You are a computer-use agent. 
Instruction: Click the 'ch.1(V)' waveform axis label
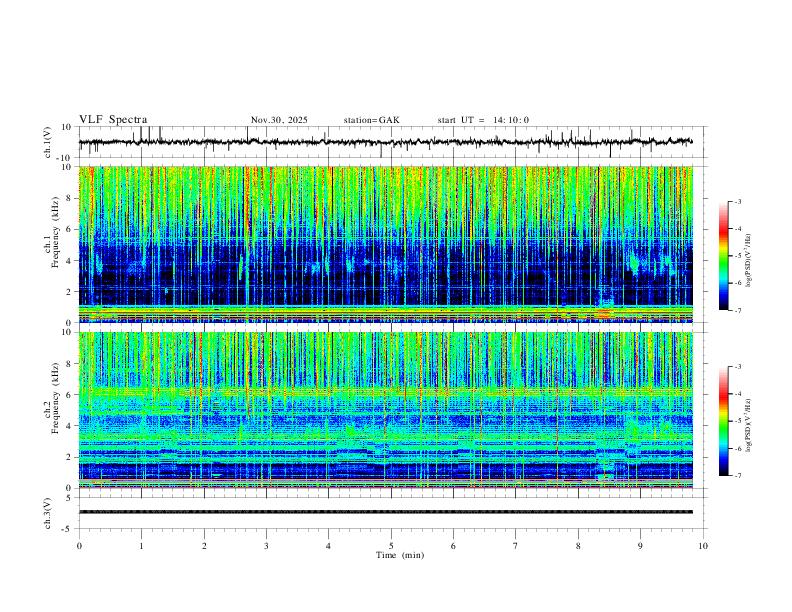tap(48, 142)
